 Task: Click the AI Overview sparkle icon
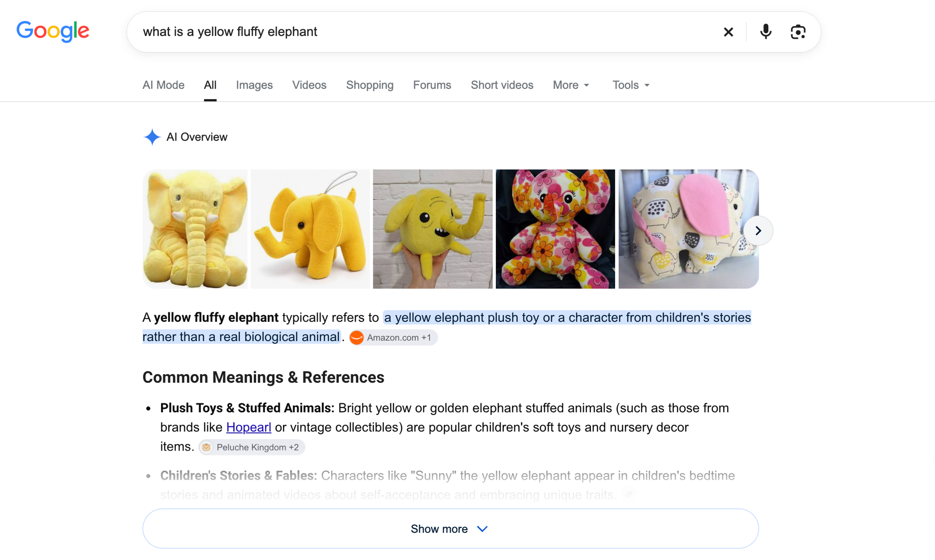coord(152,137)
